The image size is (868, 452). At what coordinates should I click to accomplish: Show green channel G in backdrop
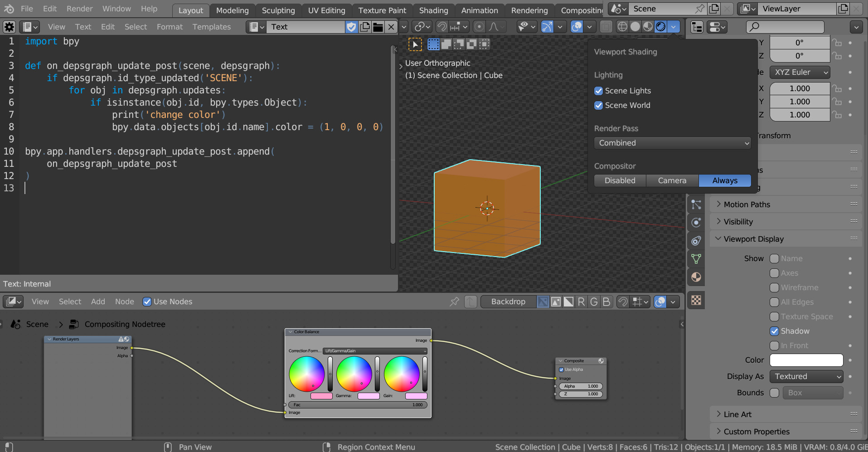pos(594,302)
